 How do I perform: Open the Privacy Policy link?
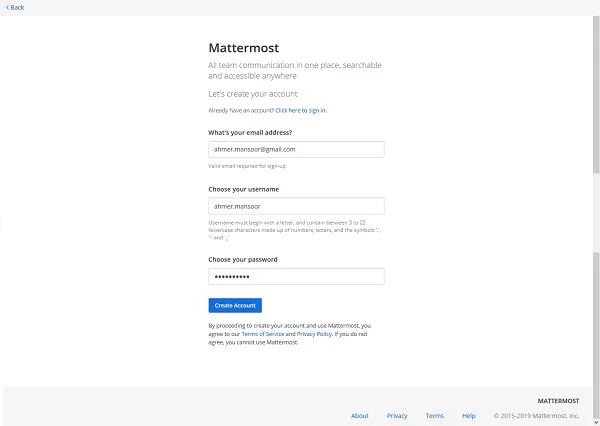point(314,334)
